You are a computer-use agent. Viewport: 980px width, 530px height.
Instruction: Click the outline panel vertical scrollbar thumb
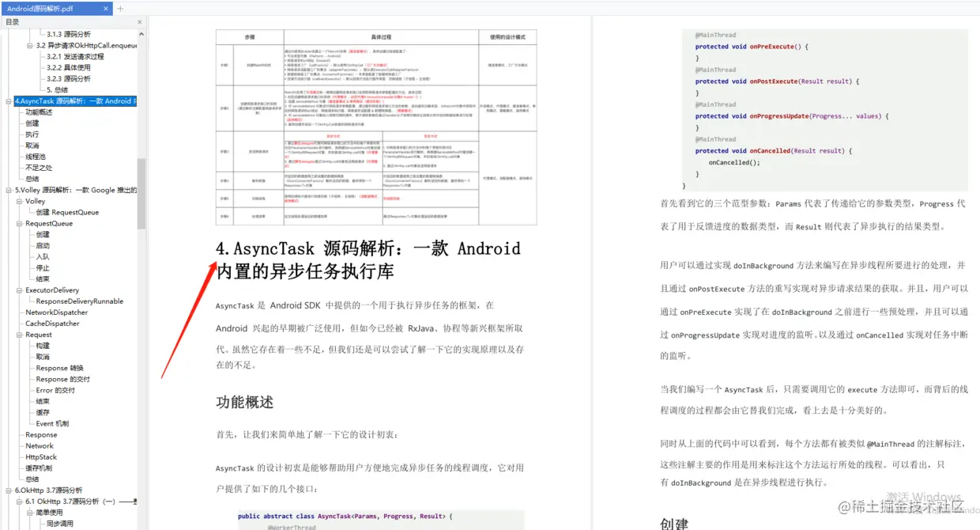(141, 194)
